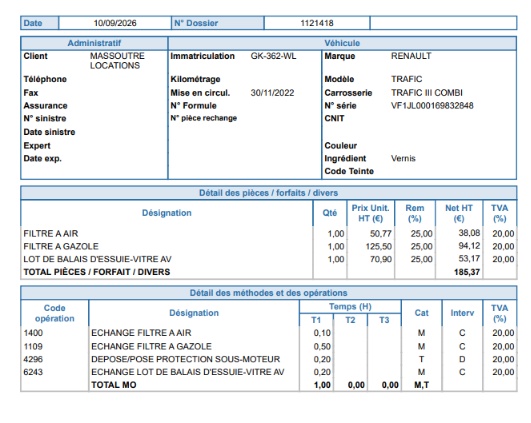
Task: Select dossier number 1121418
Action: click(317, 23)
